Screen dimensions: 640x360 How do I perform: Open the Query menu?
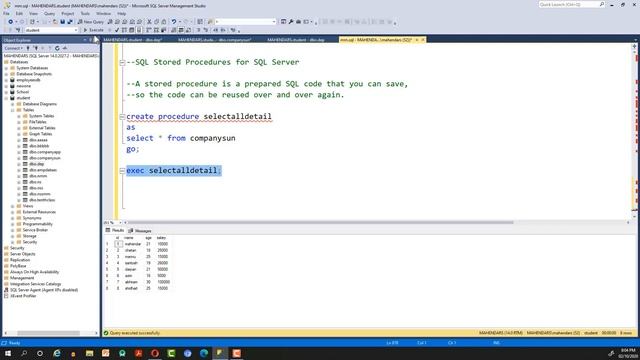[49, 13]
